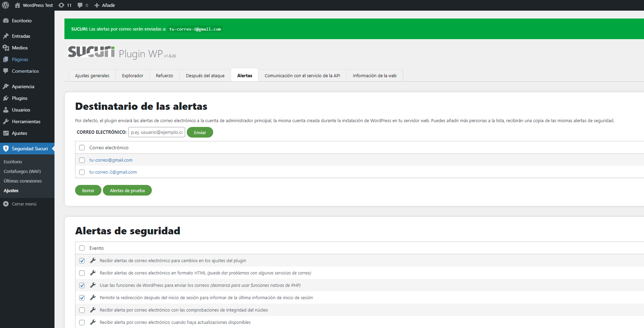Open the comments bubble icon in admin bar
644x328 pixels.
[80, 5]
